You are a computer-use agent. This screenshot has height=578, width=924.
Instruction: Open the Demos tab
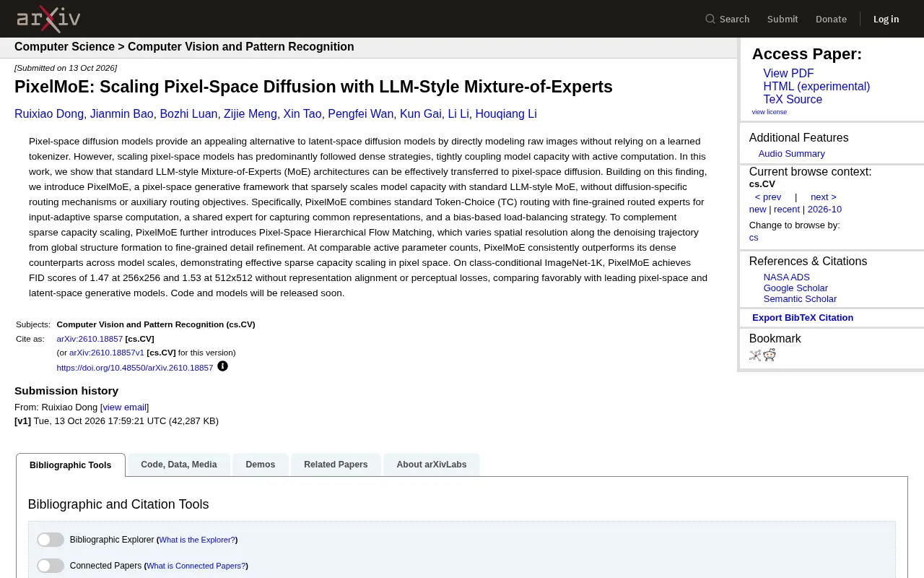click(x=261, y=465)
